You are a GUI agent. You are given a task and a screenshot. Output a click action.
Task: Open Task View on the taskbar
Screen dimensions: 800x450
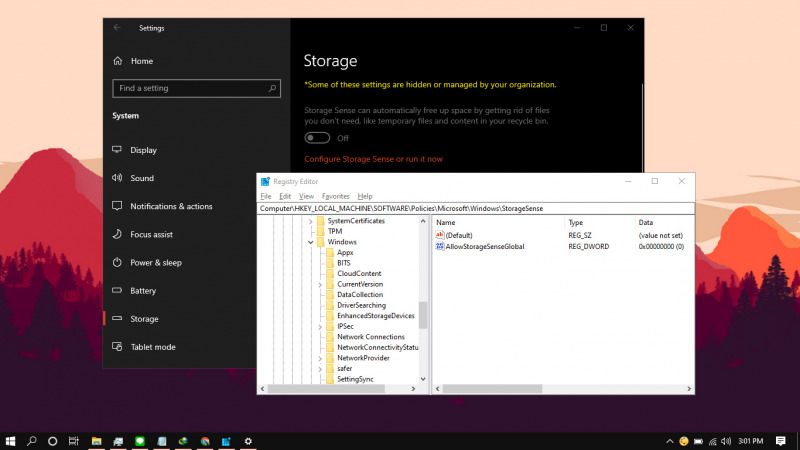73,441
